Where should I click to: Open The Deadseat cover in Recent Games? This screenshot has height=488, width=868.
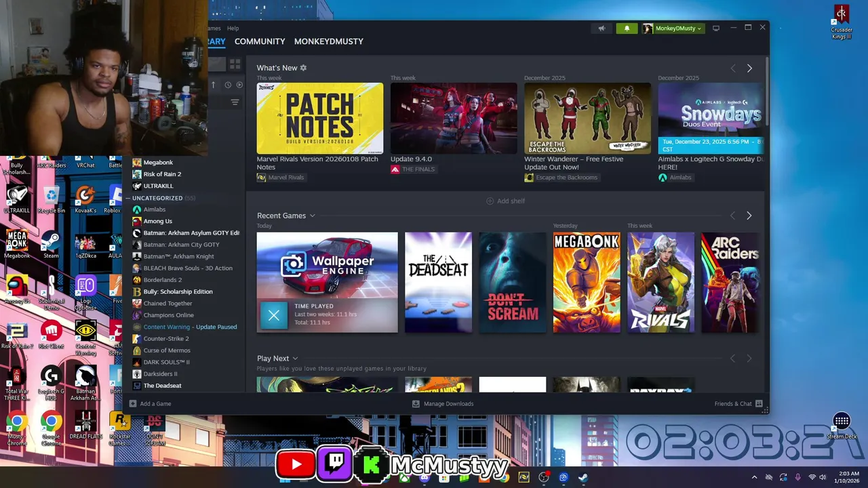[438, 283]
